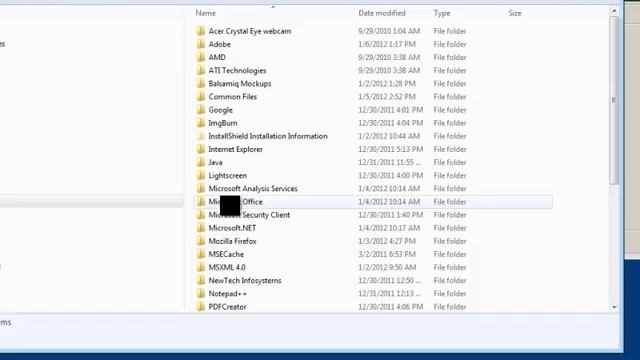Screen dimensions: 640x360
Task: Click the Acer Crystal Eye webcam folder icon
Action: [x=200, y=31]
